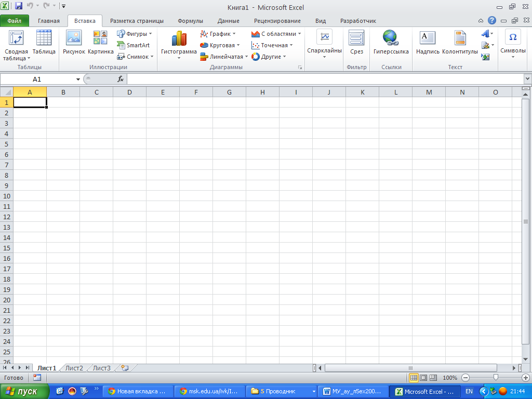Expand the Фигуры shapes dropdown
This screenshot has width=532, height=399.
click(x=150, y=34)
